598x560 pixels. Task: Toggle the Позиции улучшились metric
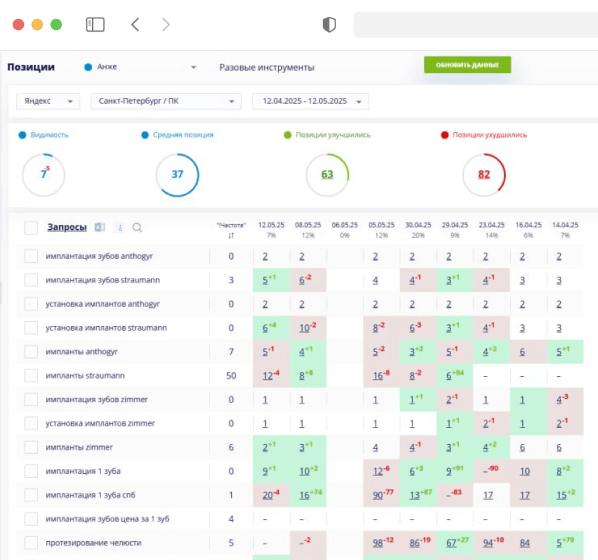pyautogui.click(x=327, y=135)
